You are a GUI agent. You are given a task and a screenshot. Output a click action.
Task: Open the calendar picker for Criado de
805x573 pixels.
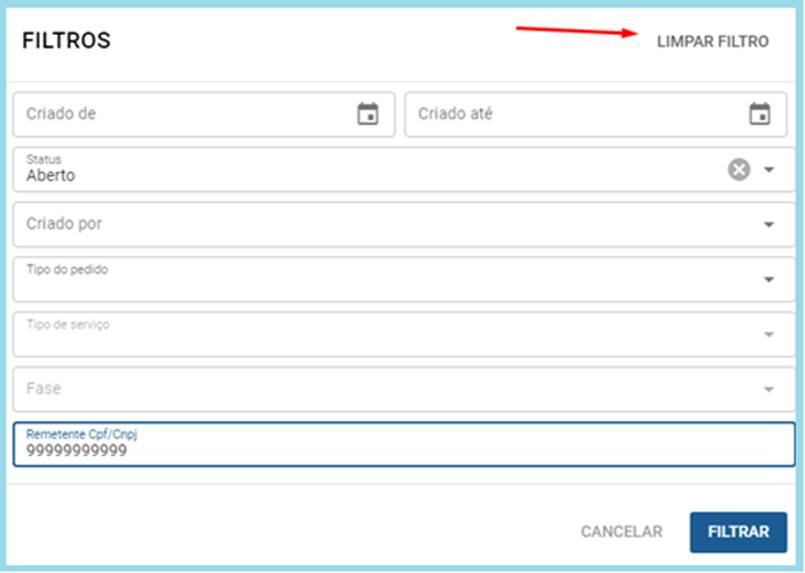pyautogui.click(x=368, y=114)
